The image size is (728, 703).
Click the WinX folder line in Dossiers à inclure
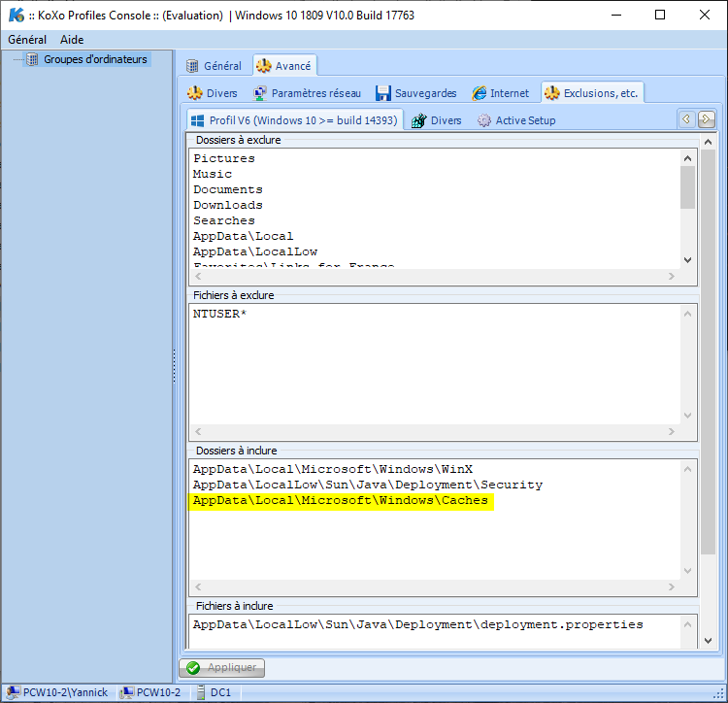332,469
